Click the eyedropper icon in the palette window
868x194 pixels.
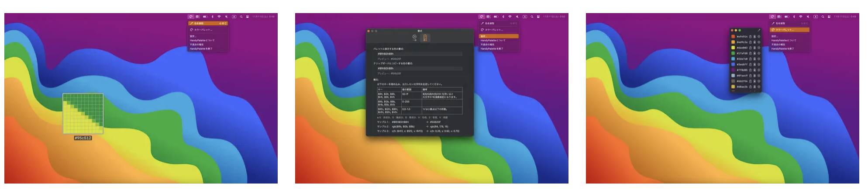click(759, 30)
